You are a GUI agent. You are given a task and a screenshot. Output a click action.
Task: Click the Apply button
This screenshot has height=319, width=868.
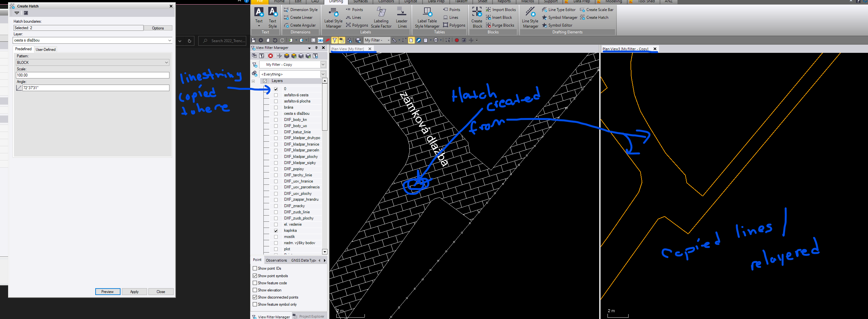[134, 292]
